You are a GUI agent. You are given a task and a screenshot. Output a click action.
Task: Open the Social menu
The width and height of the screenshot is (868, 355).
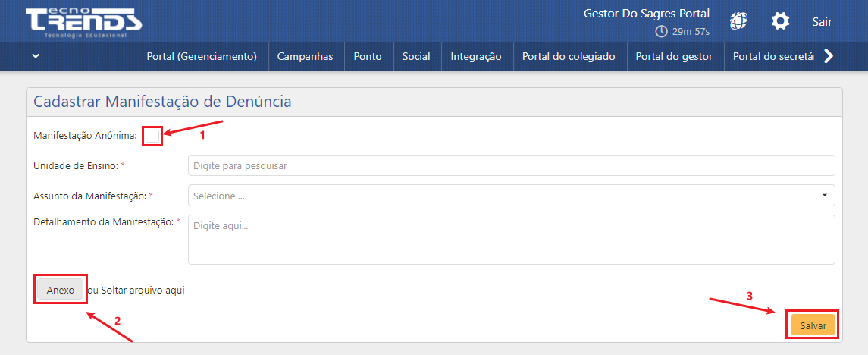pos(416,56)
